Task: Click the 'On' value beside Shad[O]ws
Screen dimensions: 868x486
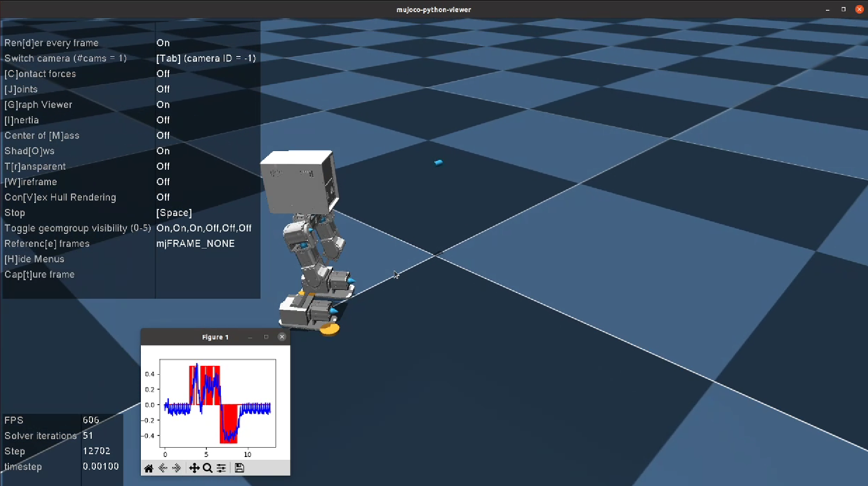Action: (x=163, y=151)
